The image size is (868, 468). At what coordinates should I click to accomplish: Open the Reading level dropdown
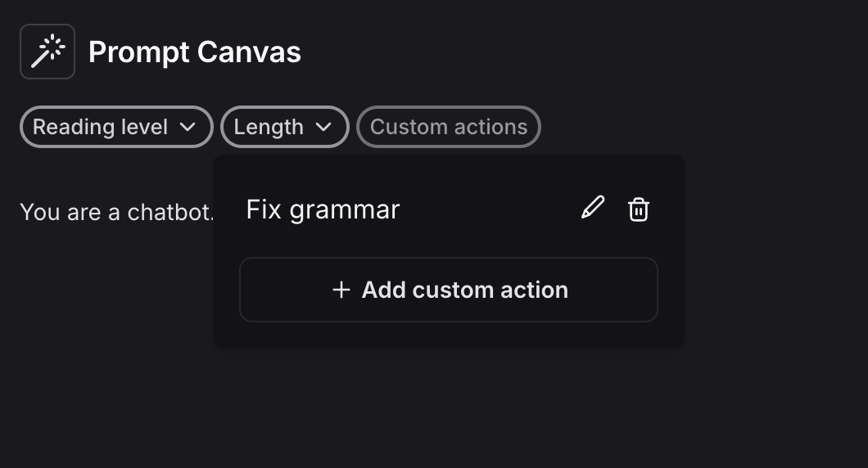coord(116,127)
